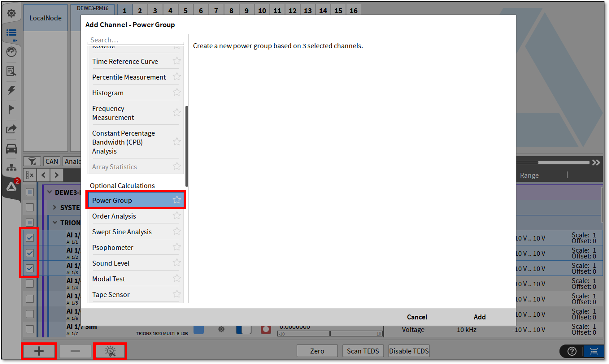
Task: Open the measurement gauge sidebar icon
Action: point(11,52)
